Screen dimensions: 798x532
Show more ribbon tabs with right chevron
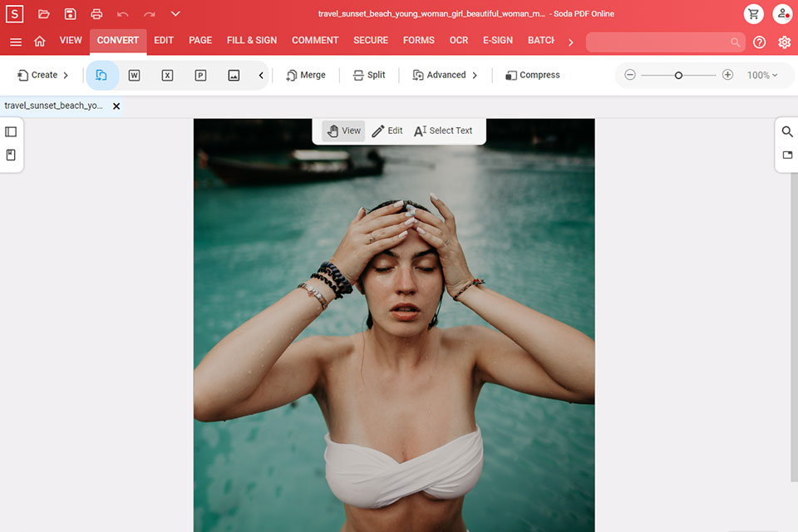pos(570,42)
